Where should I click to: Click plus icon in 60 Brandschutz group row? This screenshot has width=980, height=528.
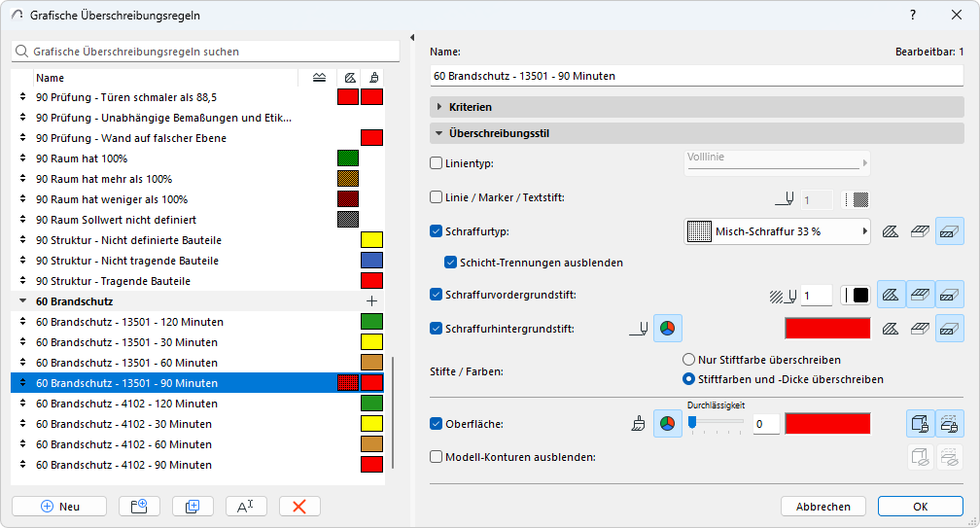pos(371,301)
